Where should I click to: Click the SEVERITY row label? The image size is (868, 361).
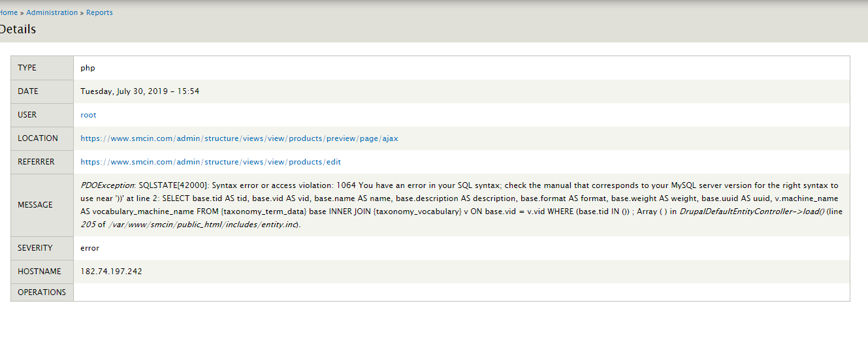pos(37,248)
